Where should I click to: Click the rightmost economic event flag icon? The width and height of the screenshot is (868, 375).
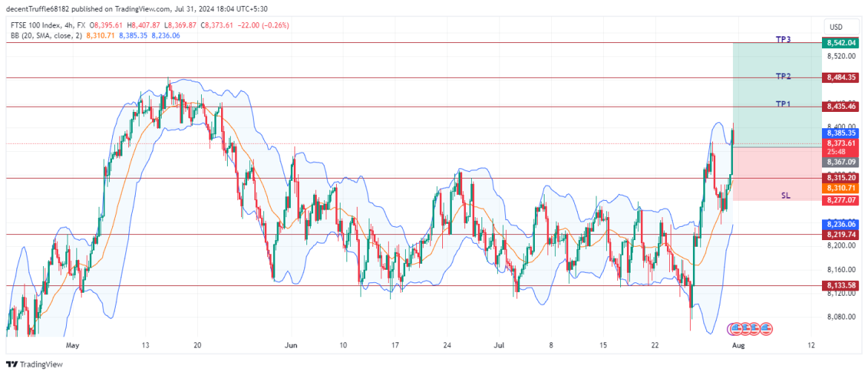pyautogui.click(x=767, y=327)
